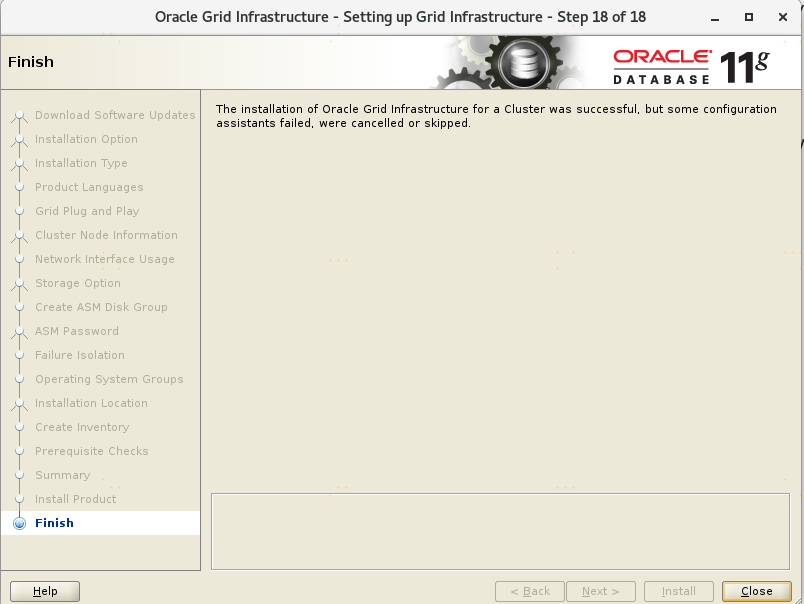Screen dimensions: 804x604
Task: Minimize the installer window
Action: click(714, 17)
